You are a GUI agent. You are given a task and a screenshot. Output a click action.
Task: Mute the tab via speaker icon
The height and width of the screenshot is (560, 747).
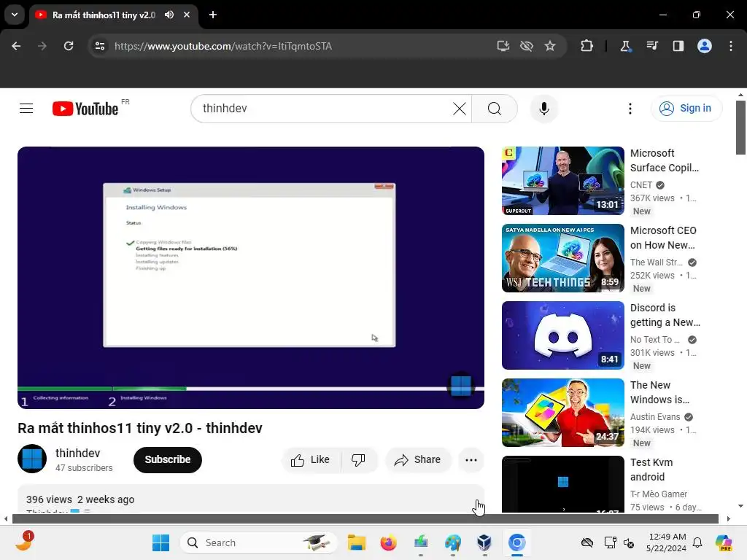(x=169, y=15)
